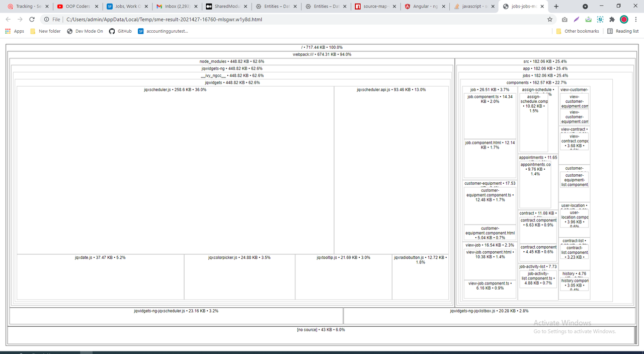The height and width of the screenshot is (354, 644).
Task: Select the contract-list.component block
Action: [x=575, y=252]
